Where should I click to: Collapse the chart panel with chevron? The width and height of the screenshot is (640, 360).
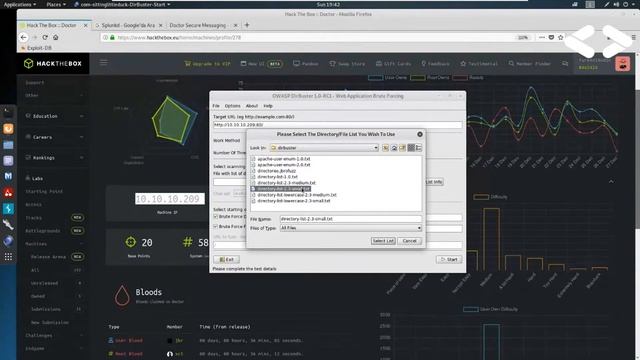[x=611, y=181]
